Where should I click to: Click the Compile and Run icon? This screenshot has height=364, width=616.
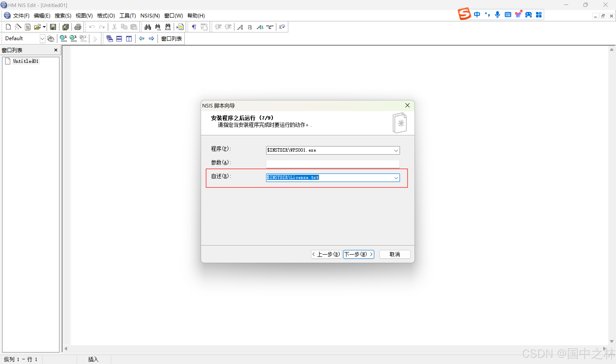pos(73,38)
